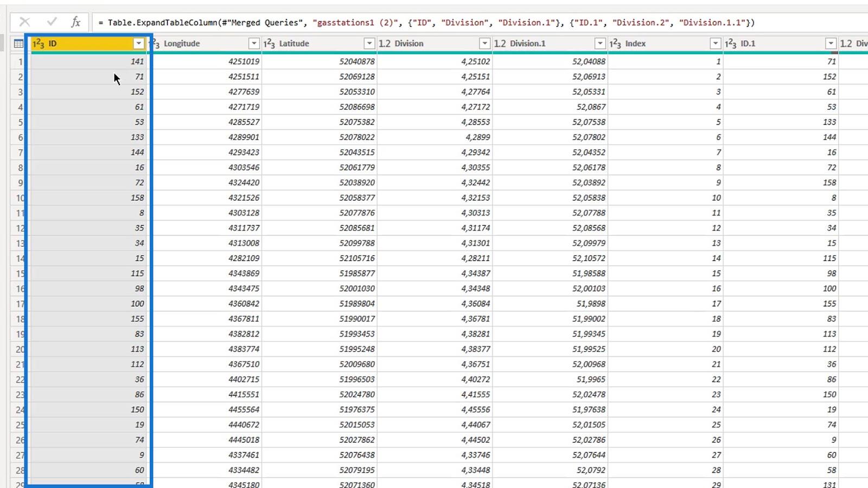
Task: Click Division cell 4,36084
Action: tap(435, 304)
